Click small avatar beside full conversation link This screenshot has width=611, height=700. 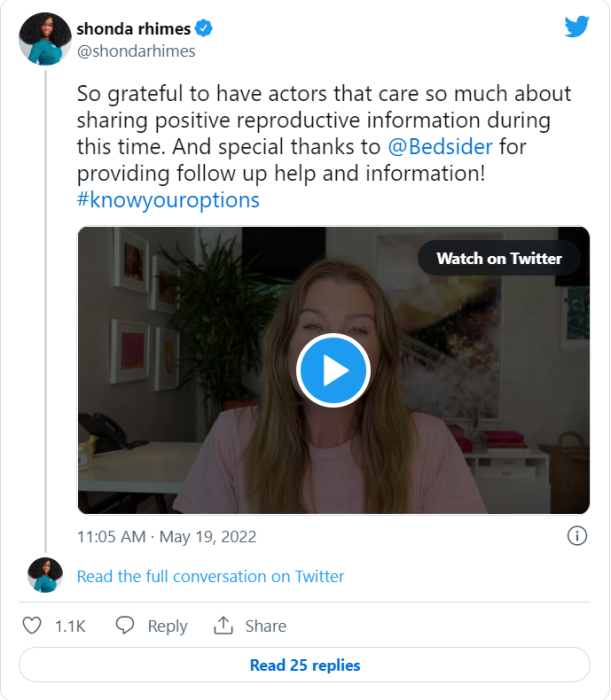(45, 576)
